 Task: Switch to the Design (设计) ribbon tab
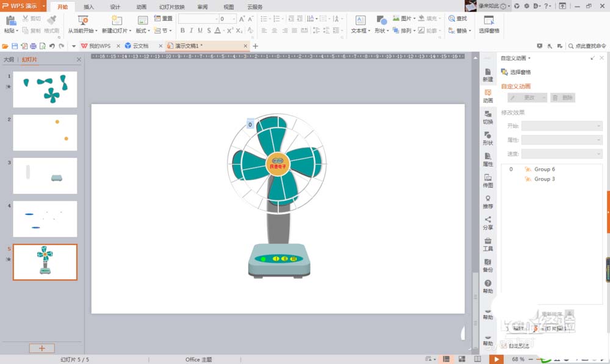115,7
